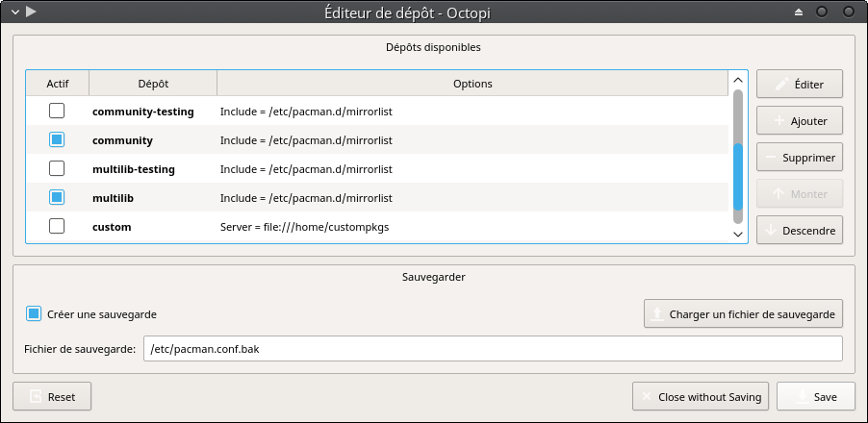Click the Options column header

(472, 84)
